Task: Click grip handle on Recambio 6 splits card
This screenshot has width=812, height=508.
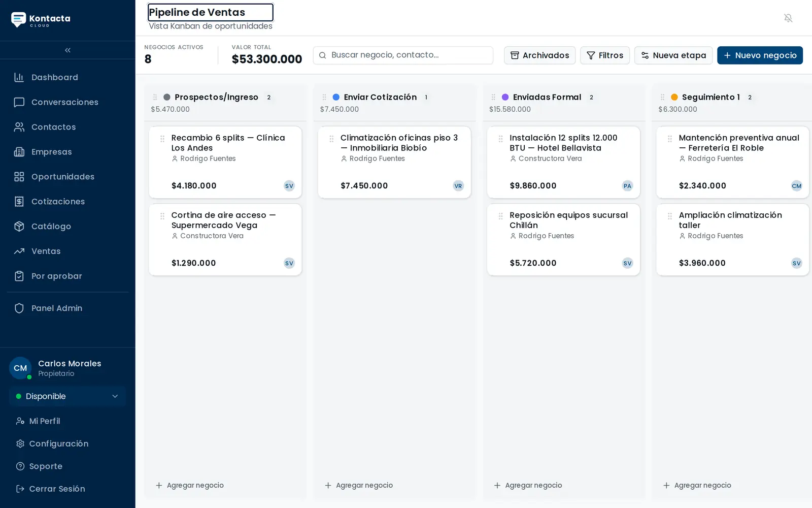Action: coord(162,139)
